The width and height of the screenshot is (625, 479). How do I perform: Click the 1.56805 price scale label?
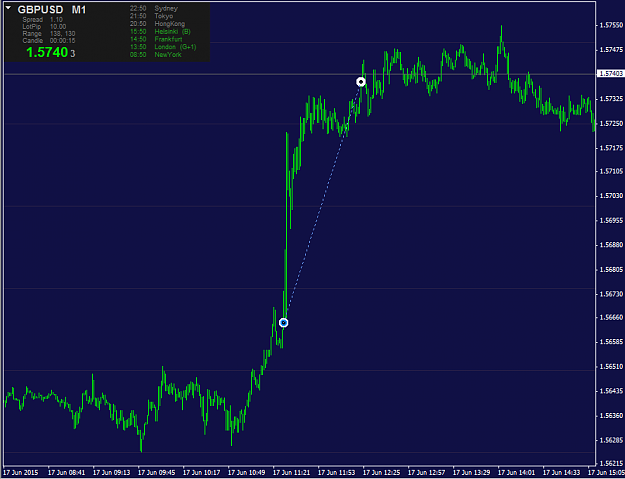pos(611,270)
